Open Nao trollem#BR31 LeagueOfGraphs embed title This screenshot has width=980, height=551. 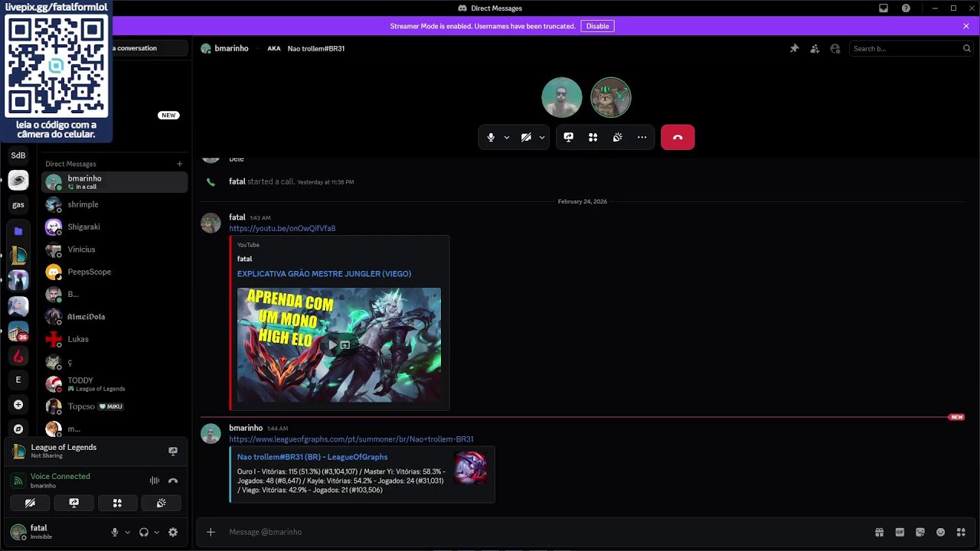[312, 457]
